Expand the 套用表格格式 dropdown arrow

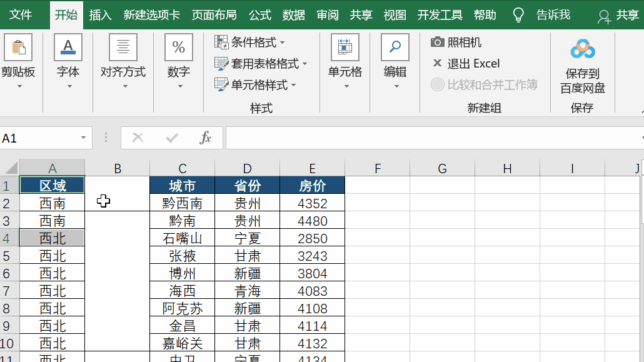(304, 64)
